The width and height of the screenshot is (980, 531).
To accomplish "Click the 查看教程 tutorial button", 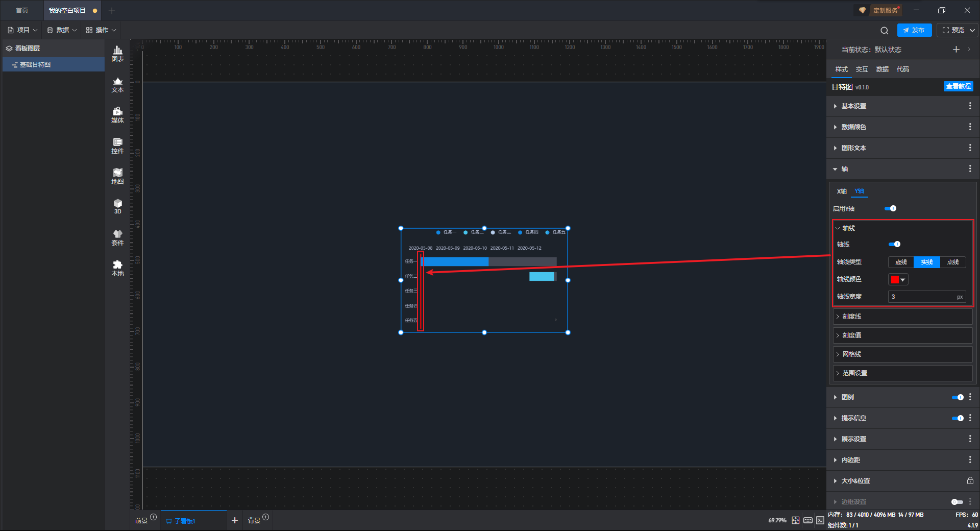I will [x=958, y=86].
